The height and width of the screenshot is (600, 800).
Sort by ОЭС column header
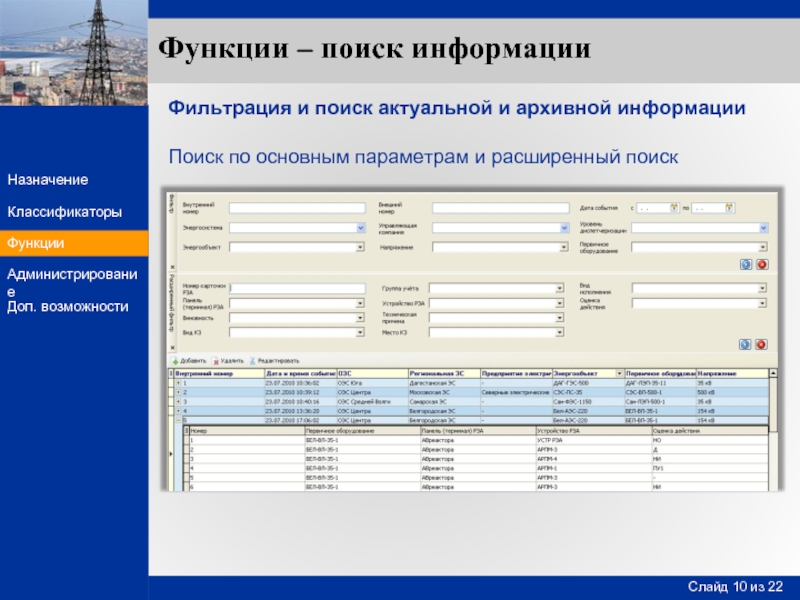point(372,373)
